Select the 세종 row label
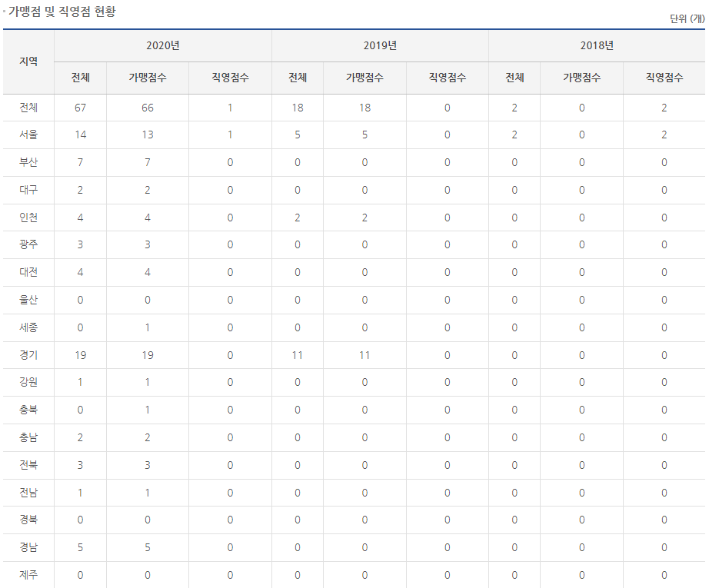Viewport: 709px width, 588px height. (28, 327)
